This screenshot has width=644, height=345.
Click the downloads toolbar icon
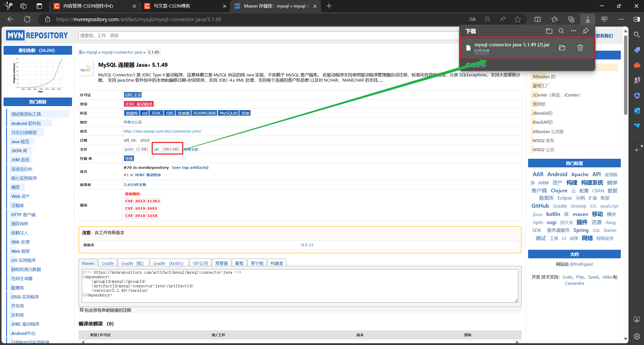tap(588, 19)
